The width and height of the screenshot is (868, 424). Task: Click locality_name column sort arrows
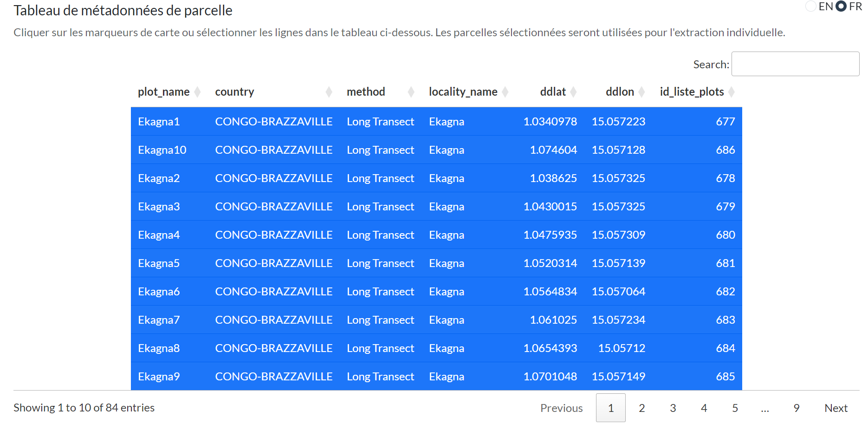tap(505, 92)
